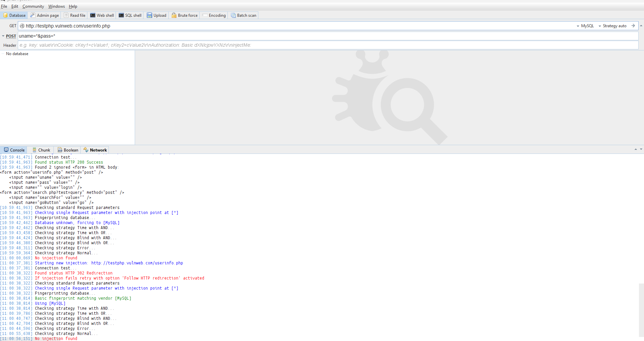Open the Community menu
Viewport: 644px width, 341px height.
click(x=33, y=6)
